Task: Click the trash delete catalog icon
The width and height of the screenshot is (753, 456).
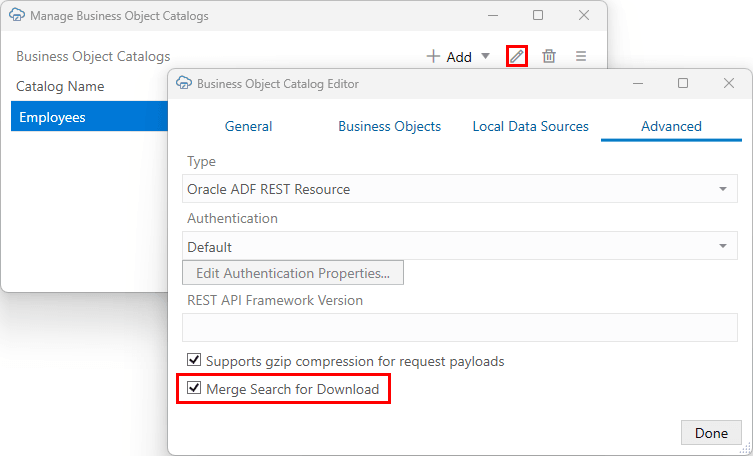Action: (549, 56)
